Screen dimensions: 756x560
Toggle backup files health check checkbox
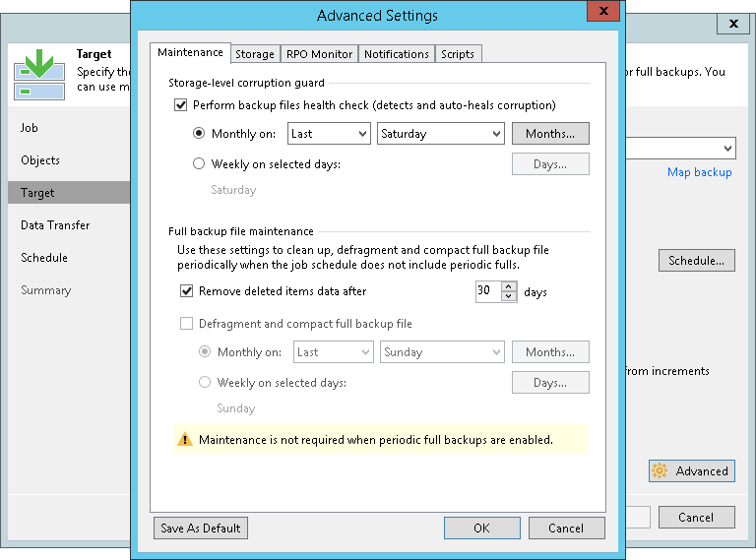[181, 105]
